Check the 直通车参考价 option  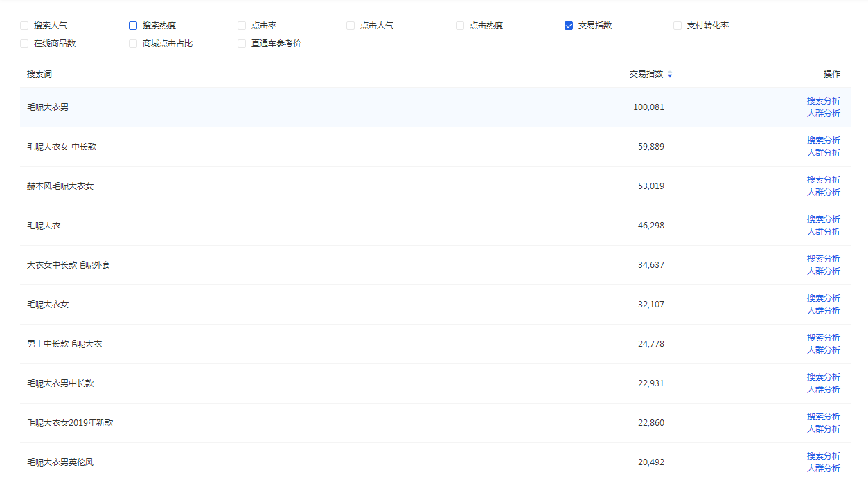(x=242, y=44)
